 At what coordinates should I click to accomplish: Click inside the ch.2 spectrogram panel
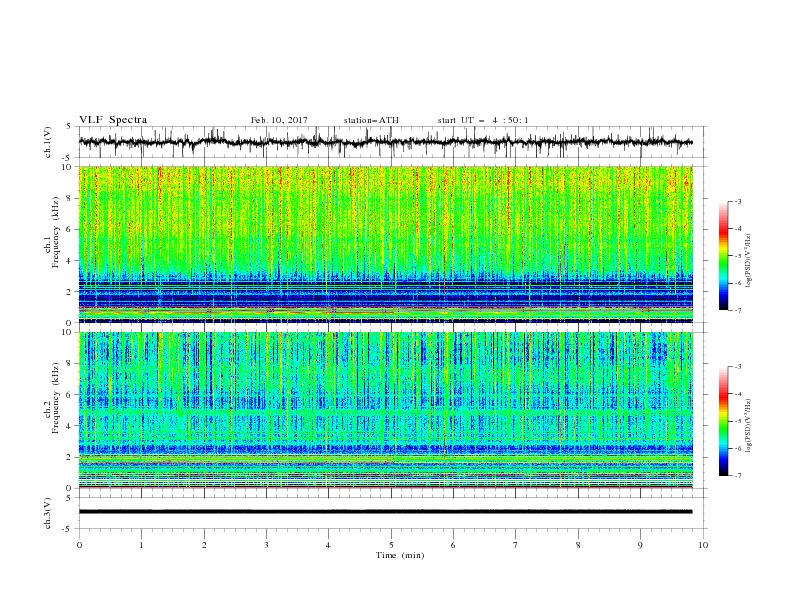(385, 410)
